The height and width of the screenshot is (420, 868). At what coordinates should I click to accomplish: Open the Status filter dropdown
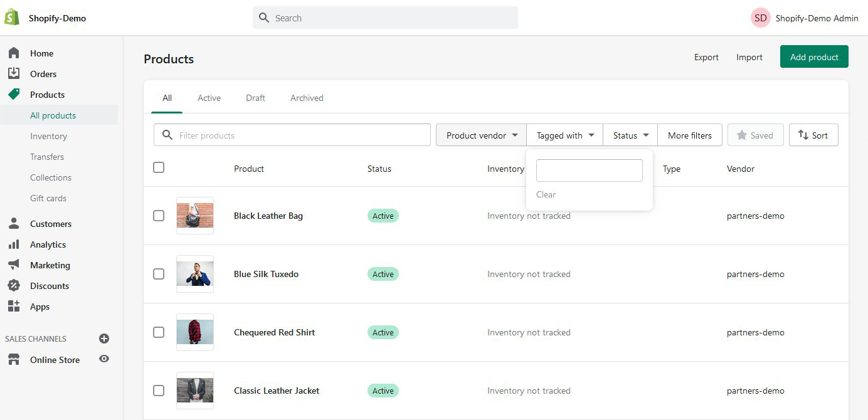click(630, 135)
